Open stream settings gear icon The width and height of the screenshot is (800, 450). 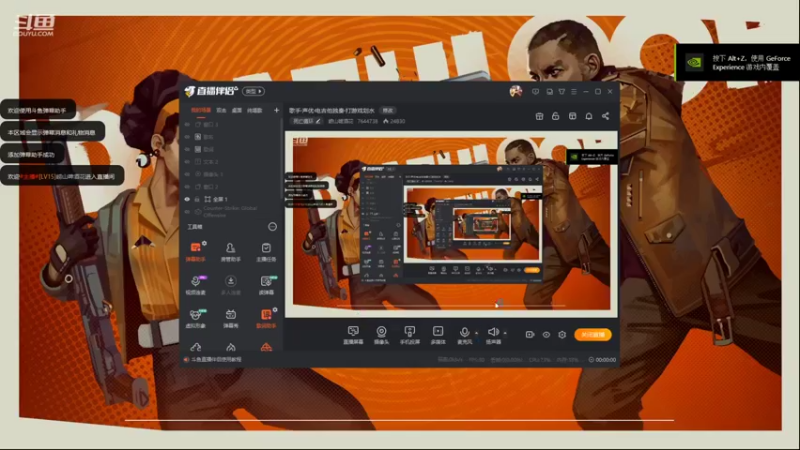point(562,335)
